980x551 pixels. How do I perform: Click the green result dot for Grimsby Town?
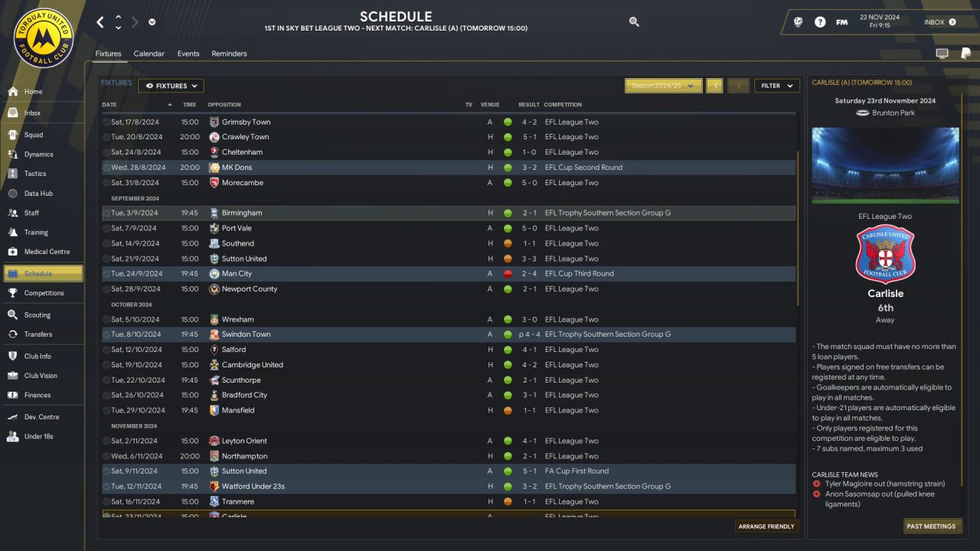(x=508, y=122)
